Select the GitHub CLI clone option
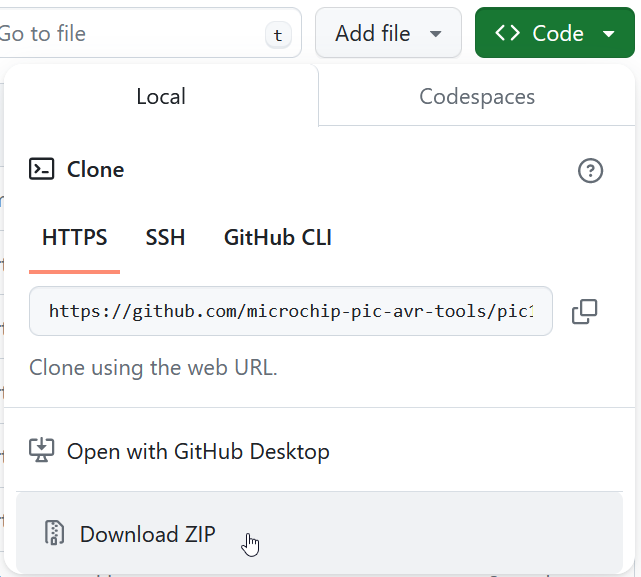The image size is (641, 577). 278,238
